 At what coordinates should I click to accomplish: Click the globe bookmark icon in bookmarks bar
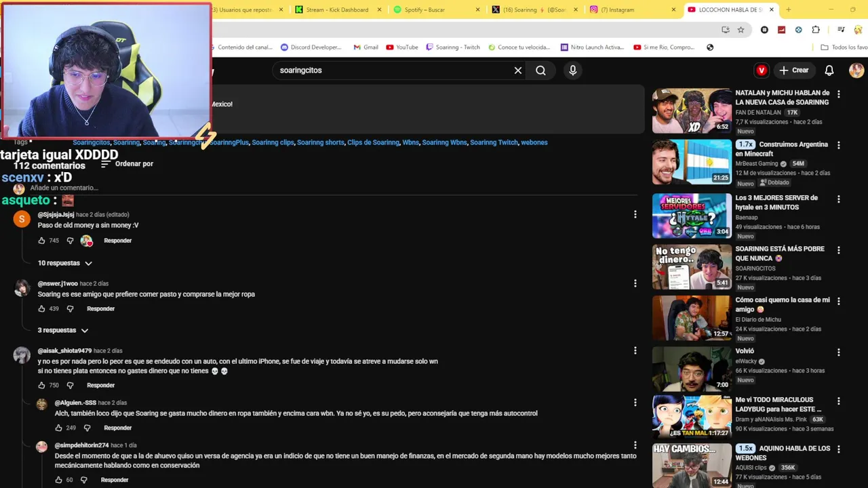[710, 47]
